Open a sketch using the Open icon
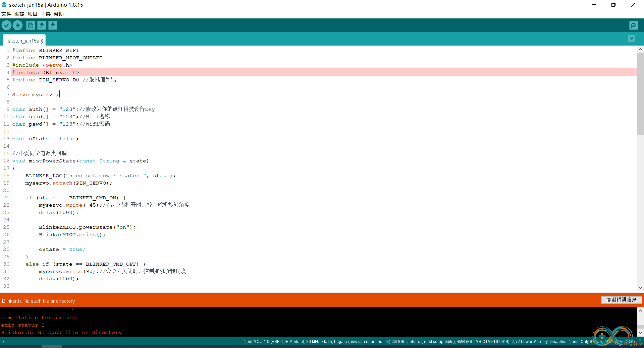This screenshot has height=348, width=644. [42, 25]
